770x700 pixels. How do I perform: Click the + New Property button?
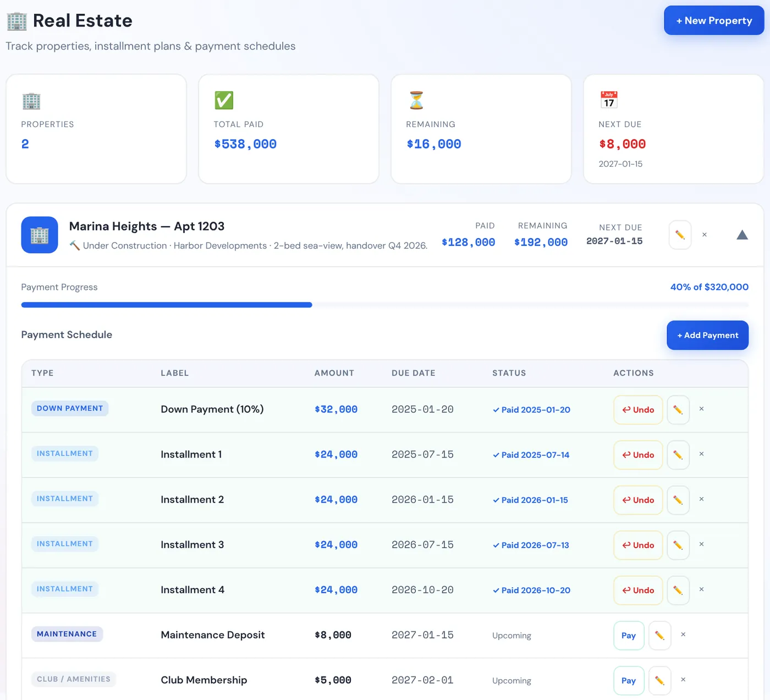714,20
